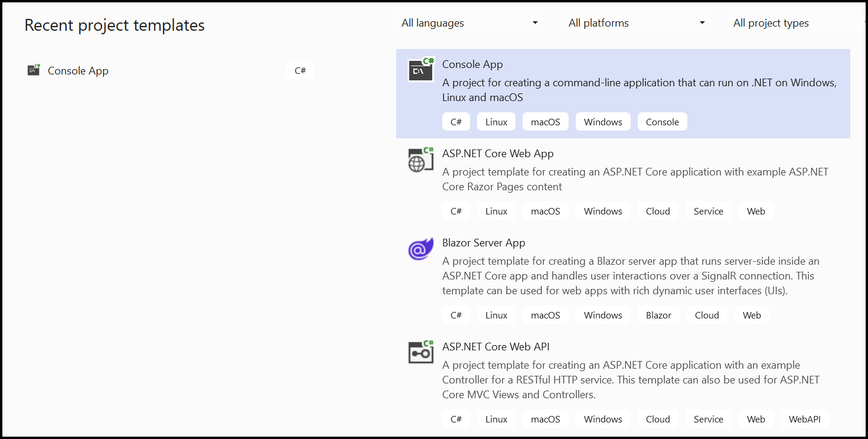Select Console App from recent templates
Image resolution: width=868 pixels, height=439 pixels.
pos(78,71)
